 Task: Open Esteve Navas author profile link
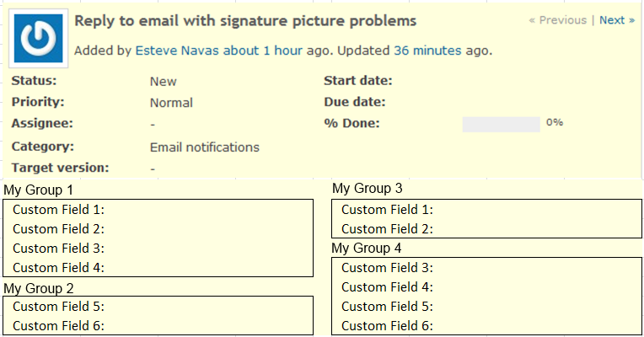[178, 51]
